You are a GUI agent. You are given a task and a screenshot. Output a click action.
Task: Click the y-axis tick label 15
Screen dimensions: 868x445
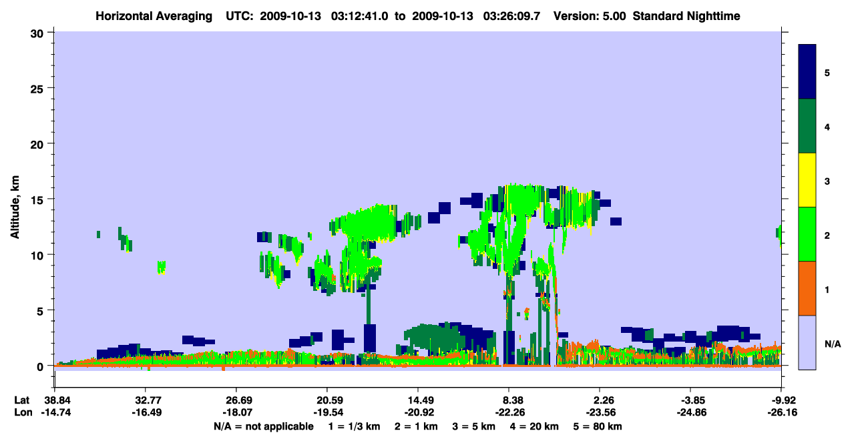coord(39,199)
